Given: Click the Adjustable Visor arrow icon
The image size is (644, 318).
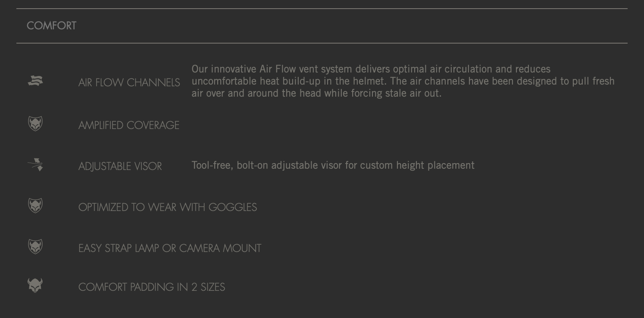Looking at the screenshot, I should point(35,164).
